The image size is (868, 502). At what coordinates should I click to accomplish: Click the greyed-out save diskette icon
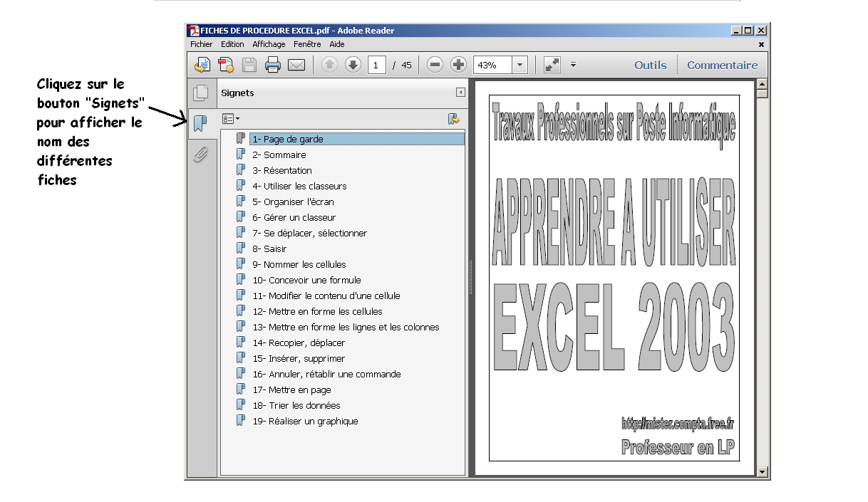tap(249, 66)
